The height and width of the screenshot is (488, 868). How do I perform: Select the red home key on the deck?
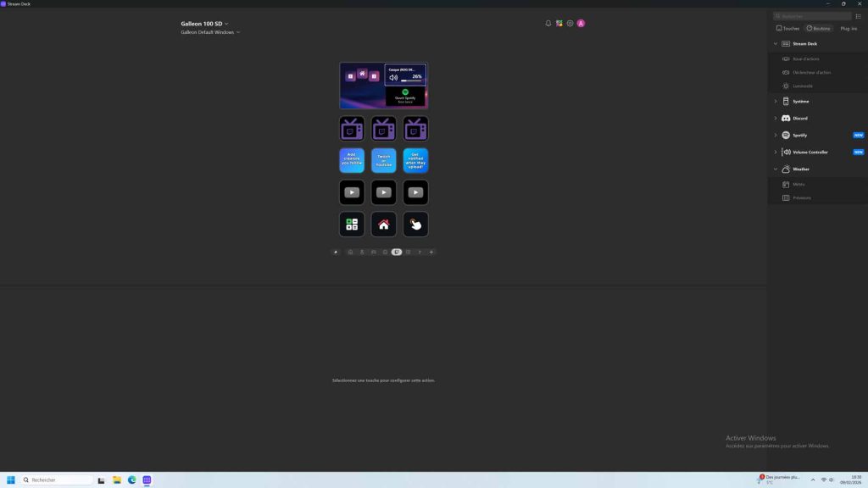click(383, 224)
